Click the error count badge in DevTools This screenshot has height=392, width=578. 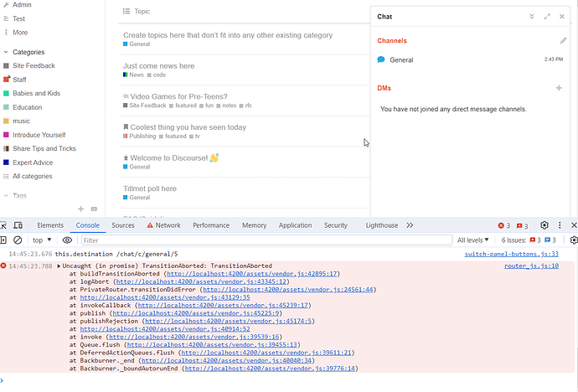pyautogui.click(x=504, y=225)
